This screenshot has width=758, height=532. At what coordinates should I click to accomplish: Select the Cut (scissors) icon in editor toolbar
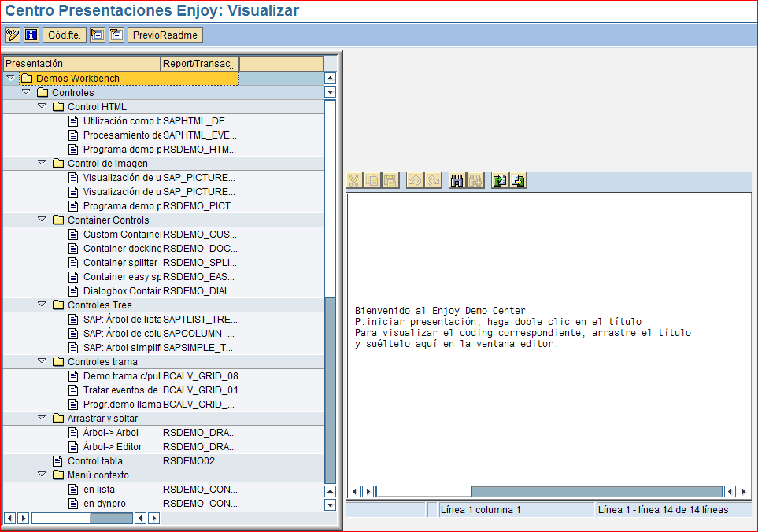click(354, 179)
